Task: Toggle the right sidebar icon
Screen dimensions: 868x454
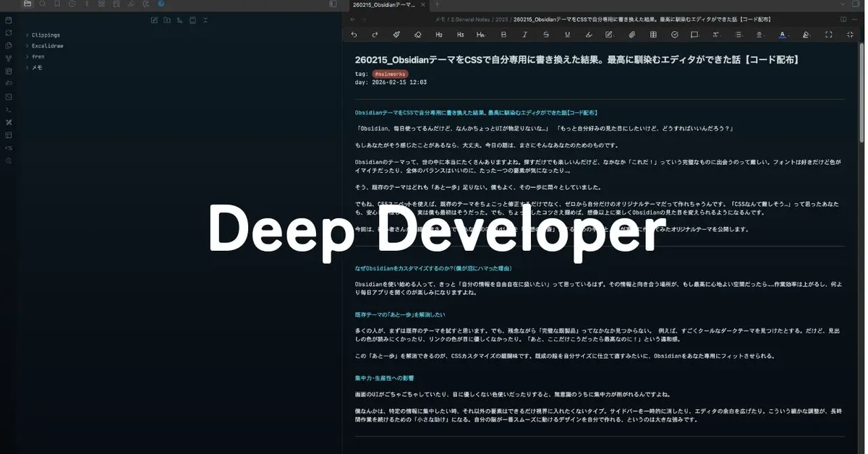Action: (856, 4)
